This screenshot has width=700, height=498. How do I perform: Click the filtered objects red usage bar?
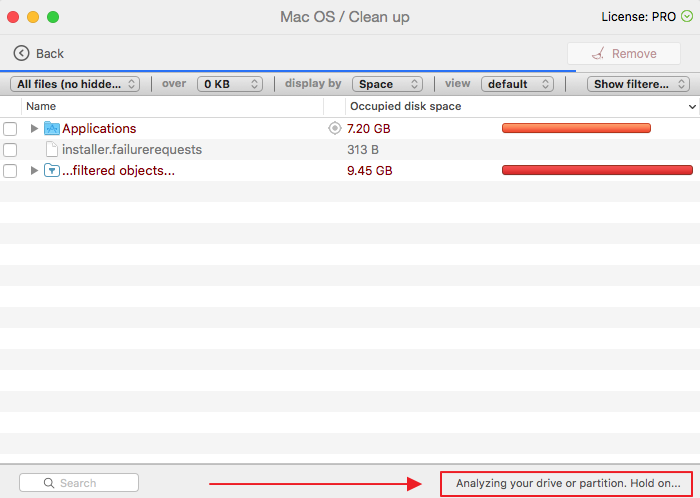(x=597, y=170)
